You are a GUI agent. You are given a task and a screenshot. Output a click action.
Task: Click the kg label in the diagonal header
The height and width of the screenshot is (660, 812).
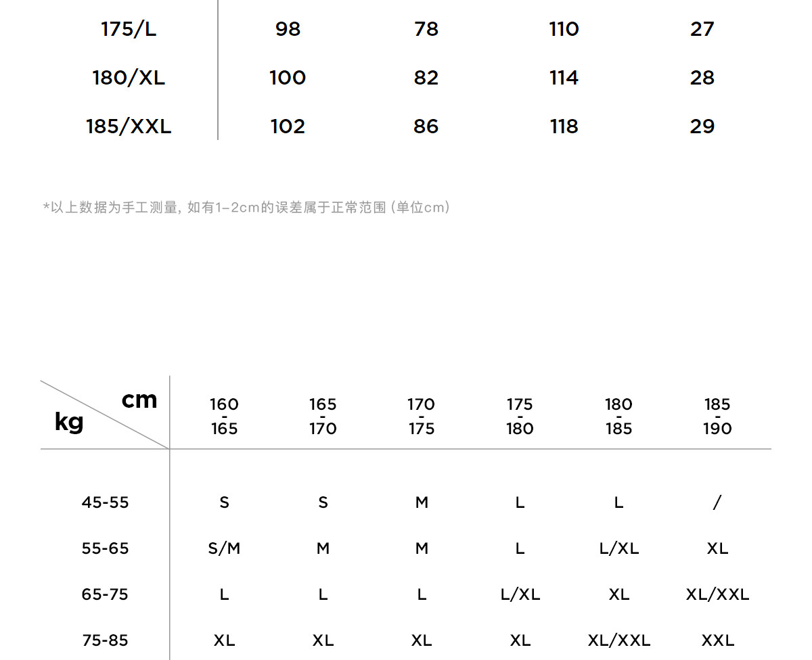pyautogui.click(x=69, y=422)
